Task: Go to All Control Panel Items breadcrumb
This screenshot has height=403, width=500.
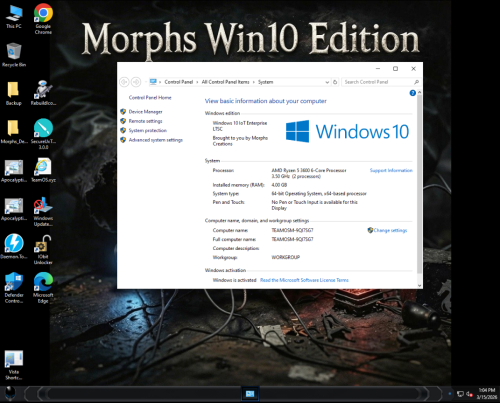Action: pyautogui.click(x=225, y=82)
